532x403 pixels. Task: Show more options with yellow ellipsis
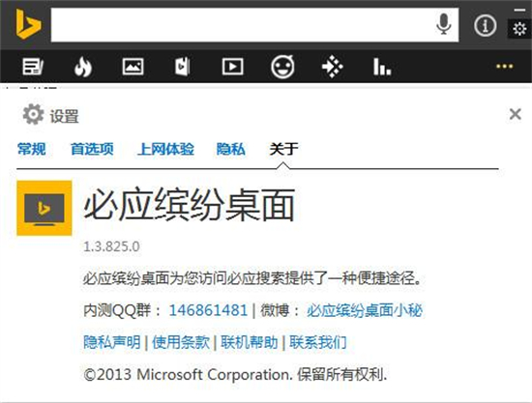[505, 66]
